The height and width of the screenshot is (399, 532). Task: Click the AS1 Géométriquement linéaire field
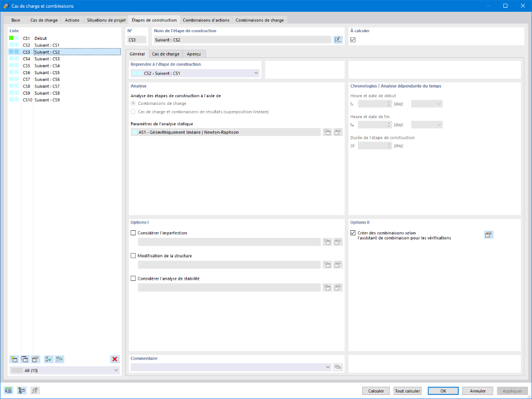(x=226, y=132)
